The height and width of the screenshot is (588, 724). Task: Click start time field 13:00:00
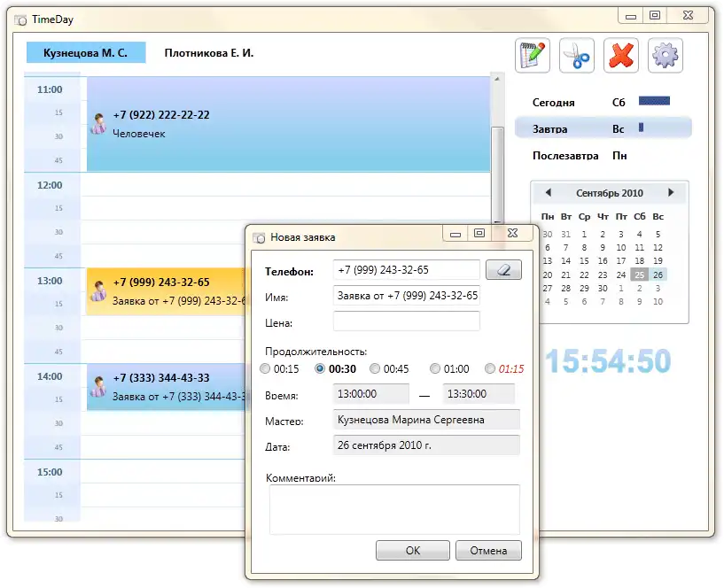pyautogui.click(x=370, y=394)
